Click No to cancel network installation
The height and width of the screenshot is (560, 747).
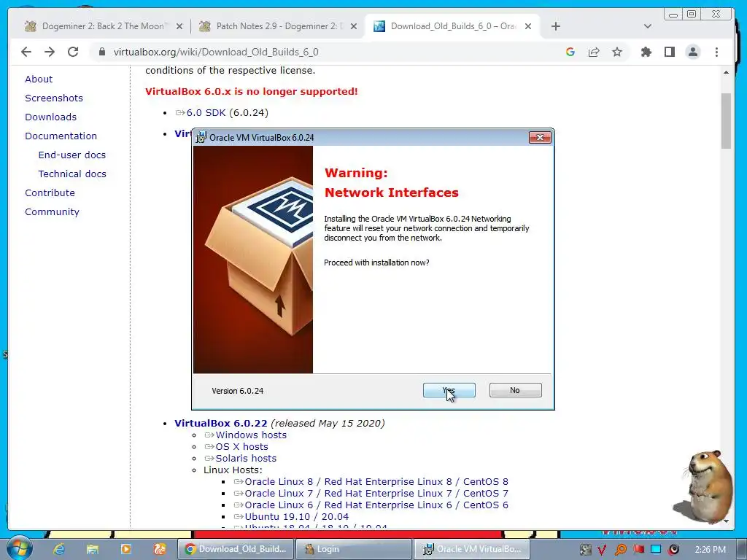515,390
